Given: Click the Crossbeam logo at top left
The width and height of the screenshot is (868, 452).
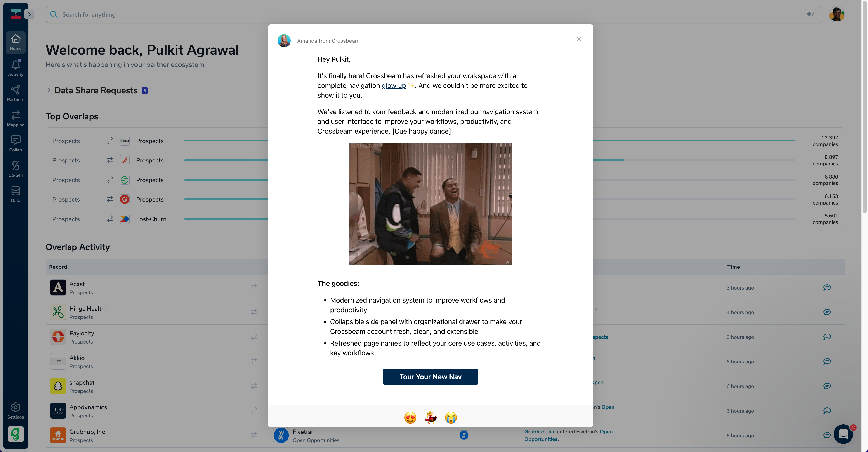Looking at the screenshot, I should (x=16, y=14).
